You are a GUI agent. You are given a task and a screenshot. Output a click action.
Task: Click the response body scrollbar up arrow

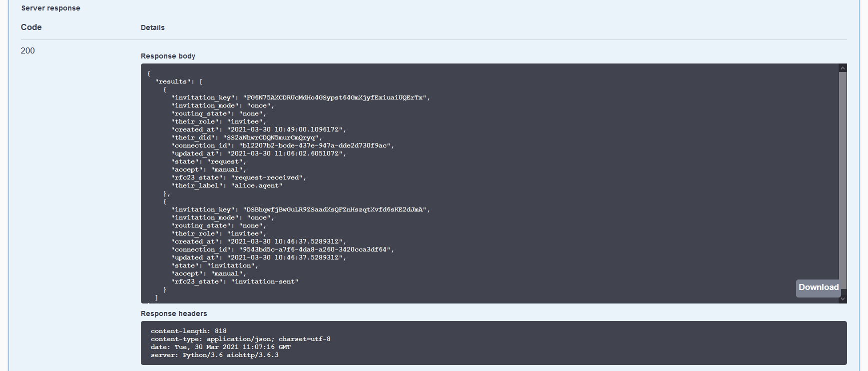point(843,68)
